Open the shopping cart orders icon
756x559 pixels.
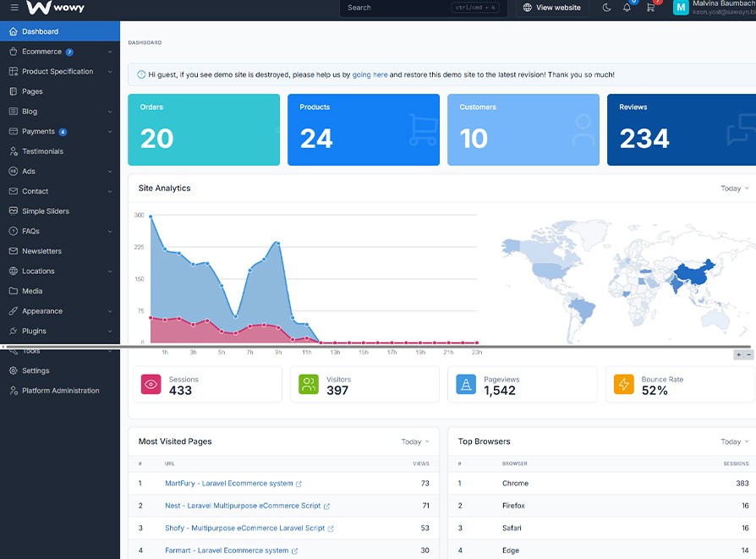(650, 8)
